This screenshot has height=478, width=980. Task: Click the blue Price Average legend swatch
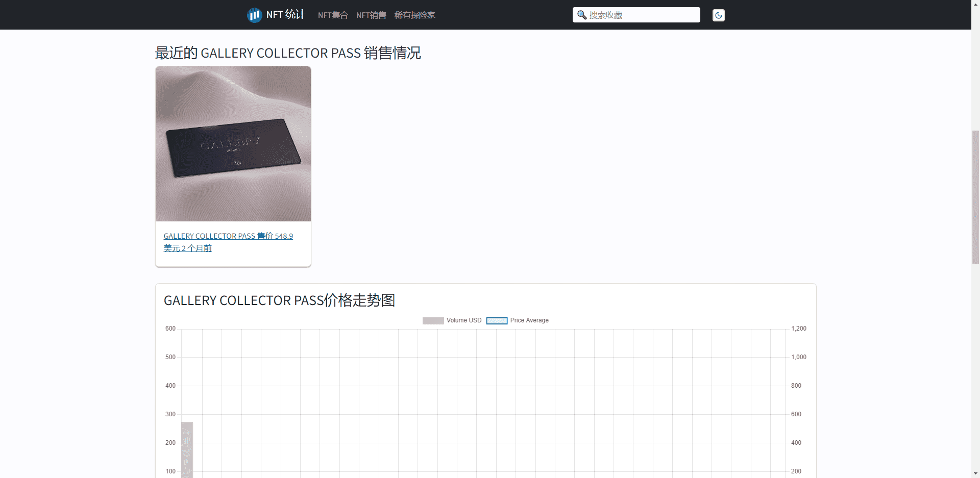(497, 320)
